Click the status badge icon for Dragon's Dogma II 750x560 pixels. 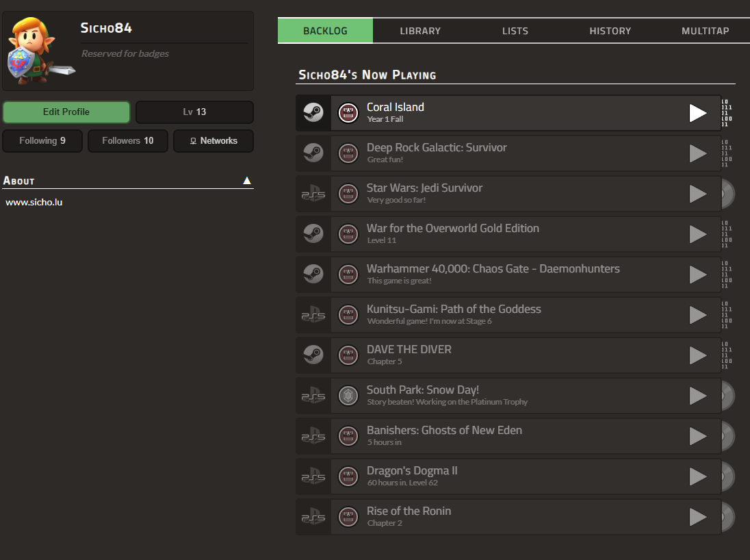(x=348, y=476)
